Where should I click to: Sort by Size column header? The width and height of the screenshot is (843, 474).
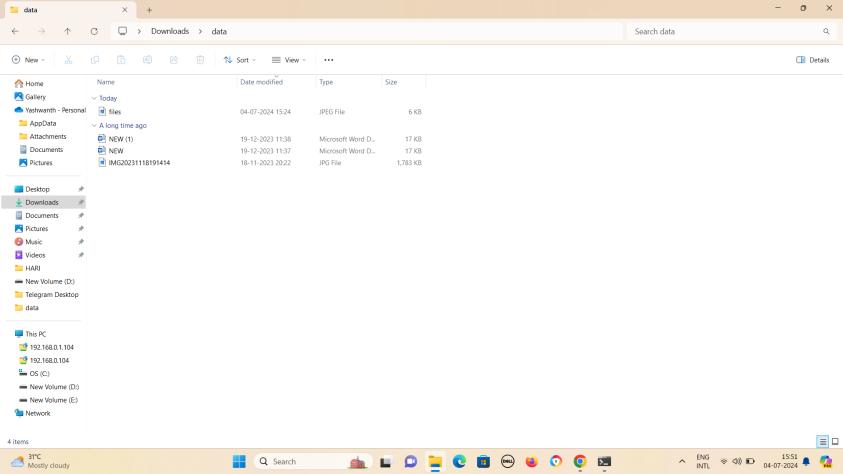click(x=391, y=82)
